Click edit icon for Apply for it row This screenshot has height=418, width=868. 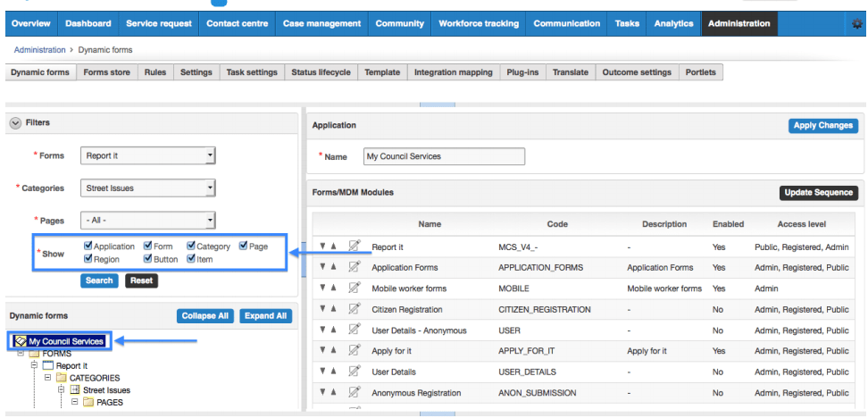point(355,350)
